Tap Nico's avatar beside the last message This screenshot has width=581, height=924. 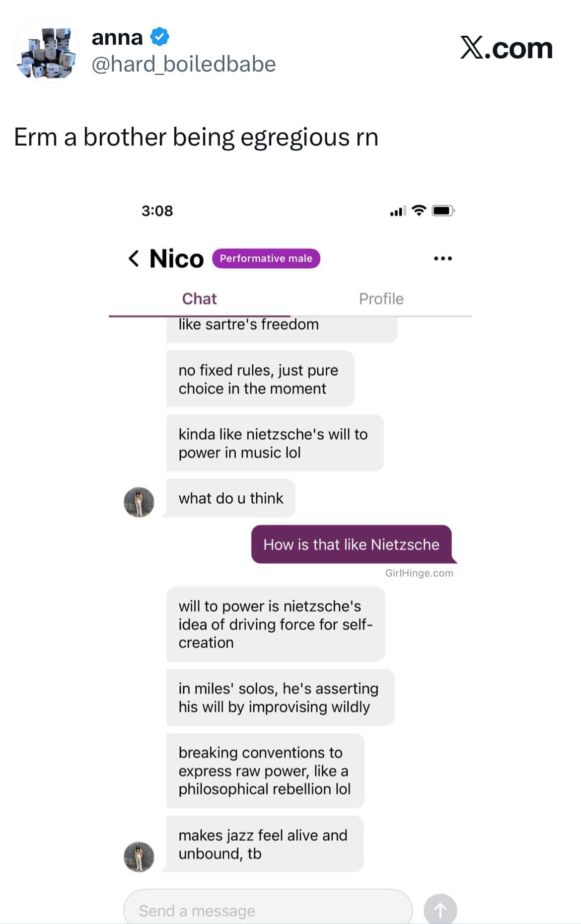(x=139, y=856)
